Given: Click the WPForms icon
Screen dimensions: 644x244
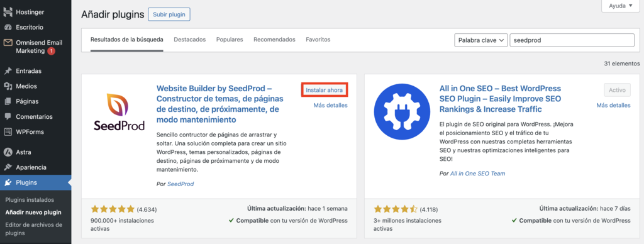Looking at the screenshot, I should point(8,132).
